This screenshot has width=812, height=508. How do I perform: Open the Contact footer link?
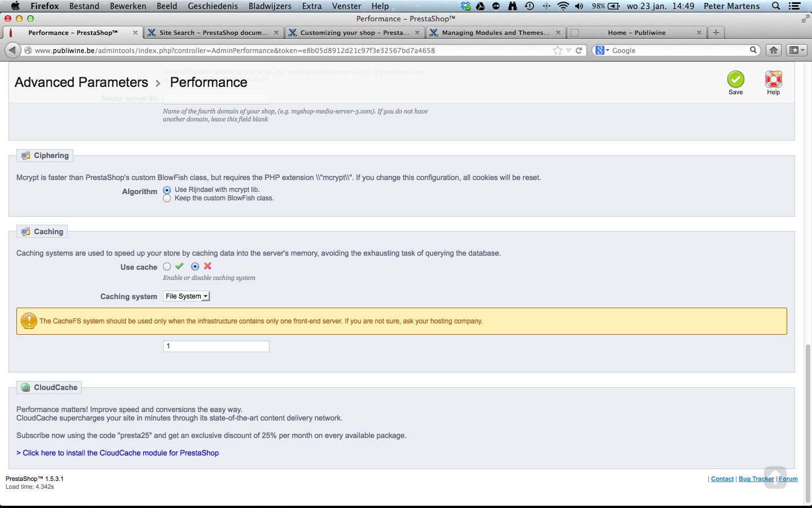pos(722,479)
